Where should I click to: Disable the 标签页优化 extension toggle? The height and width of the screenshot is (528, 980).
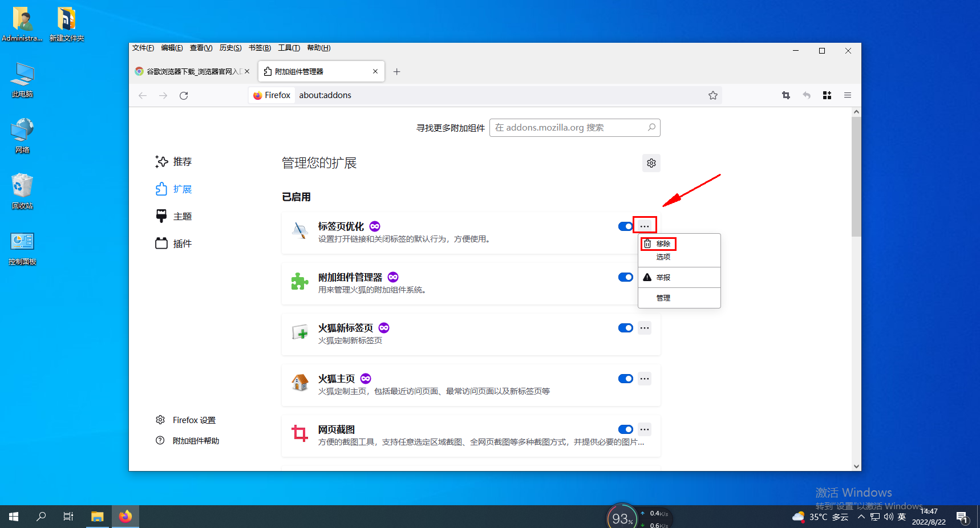(x=626, y=226)
